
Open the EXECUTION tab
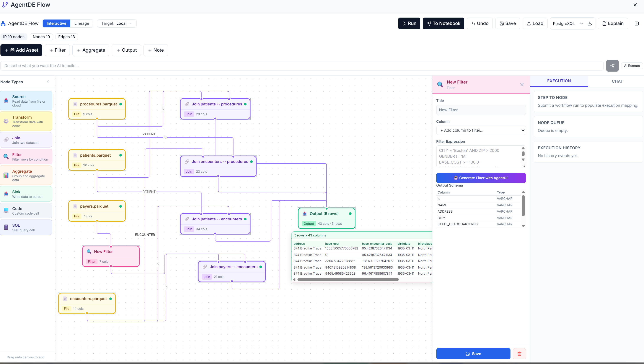point(559,81)
